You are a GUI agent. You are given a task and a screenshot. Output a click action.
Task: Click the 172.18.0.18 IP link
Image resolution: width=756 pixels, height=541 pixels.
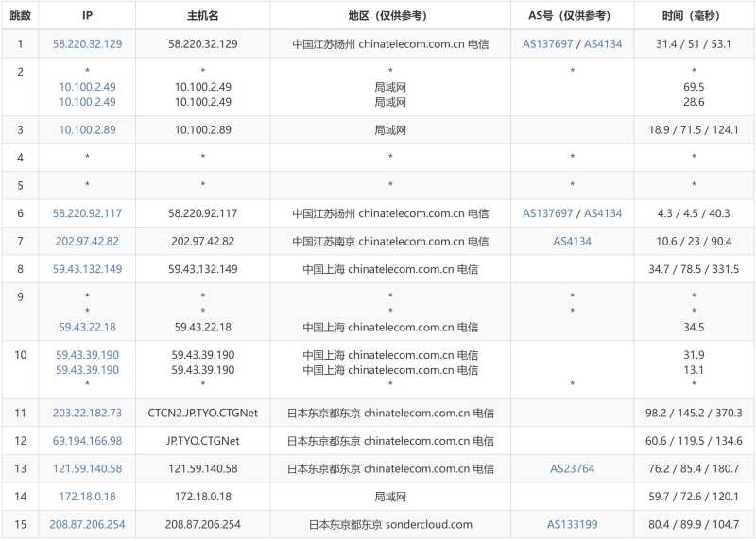pyautogui.click(x=87, y=496)
